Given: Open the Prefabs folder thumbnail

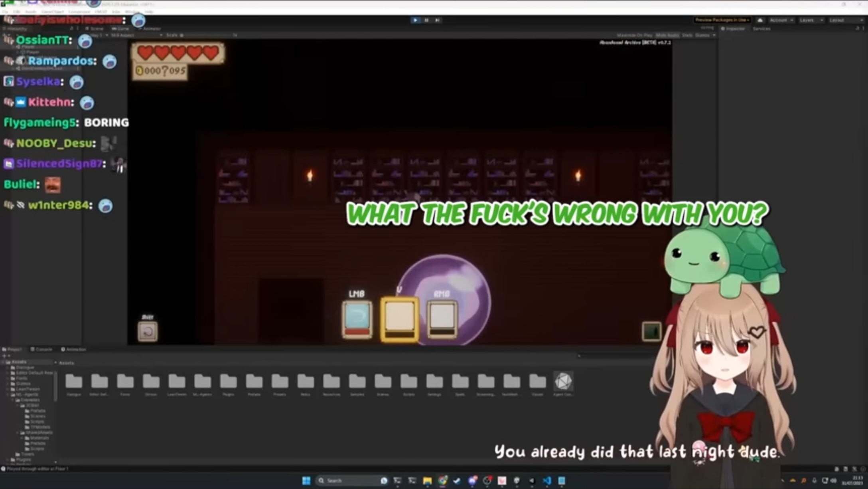Looking at the screenshot, I should [254, 381].
